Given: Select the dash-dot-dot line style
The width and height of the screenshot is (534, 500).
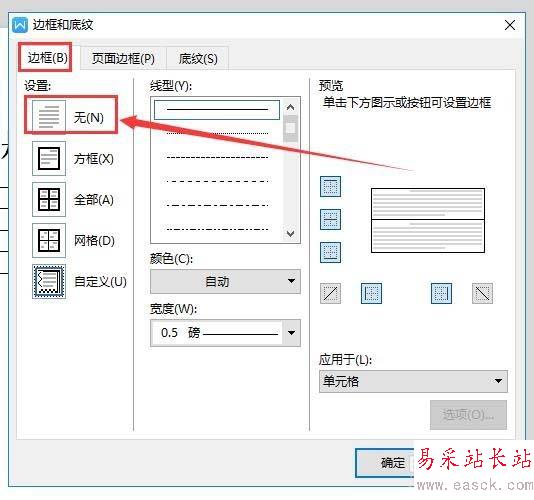Looking at the screenshot, I should pyautogui.click(x=217, y=229).
